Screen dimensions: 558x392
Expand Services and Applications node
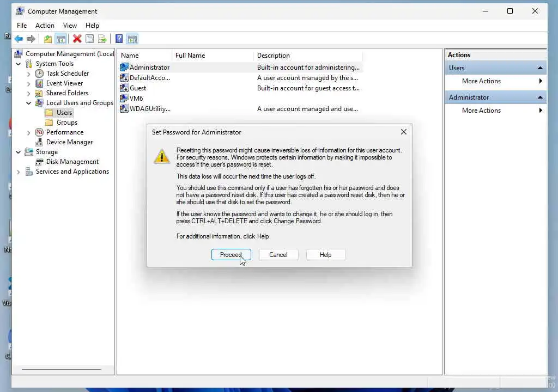point(19,172)
